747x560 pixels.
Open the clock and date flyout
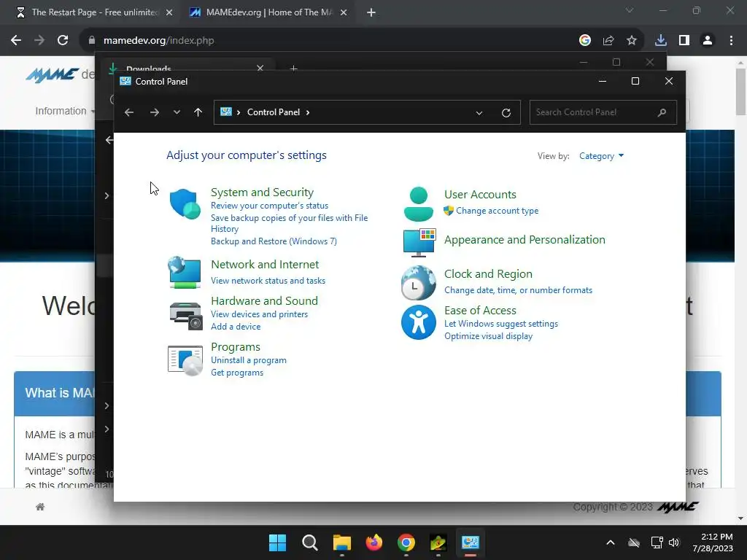(x=713, y=542)
